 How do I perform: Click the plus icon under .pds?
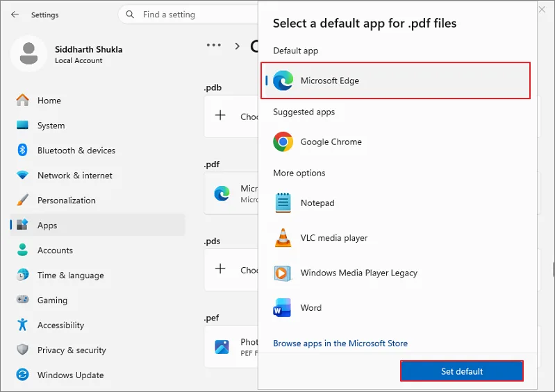pos(220,269)
